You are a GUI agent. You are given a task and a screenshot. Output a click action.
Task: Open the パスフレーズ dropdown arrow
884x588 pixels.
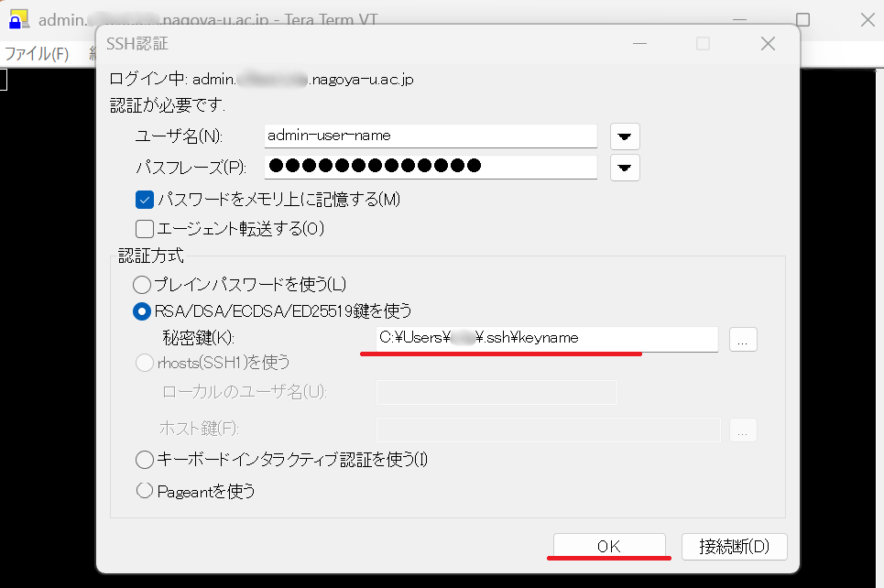(x=625, y=168)
